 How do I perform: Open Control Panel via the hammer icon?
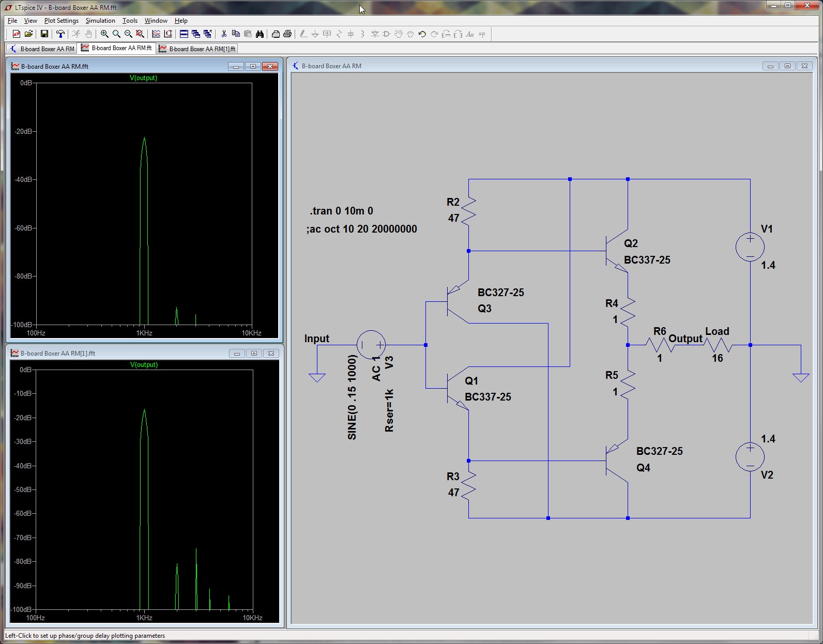tap(60, 34)
